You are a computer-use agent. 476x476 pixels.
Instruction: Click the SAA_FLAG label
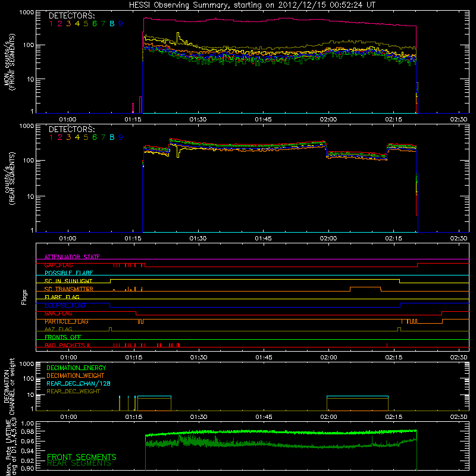58,314
